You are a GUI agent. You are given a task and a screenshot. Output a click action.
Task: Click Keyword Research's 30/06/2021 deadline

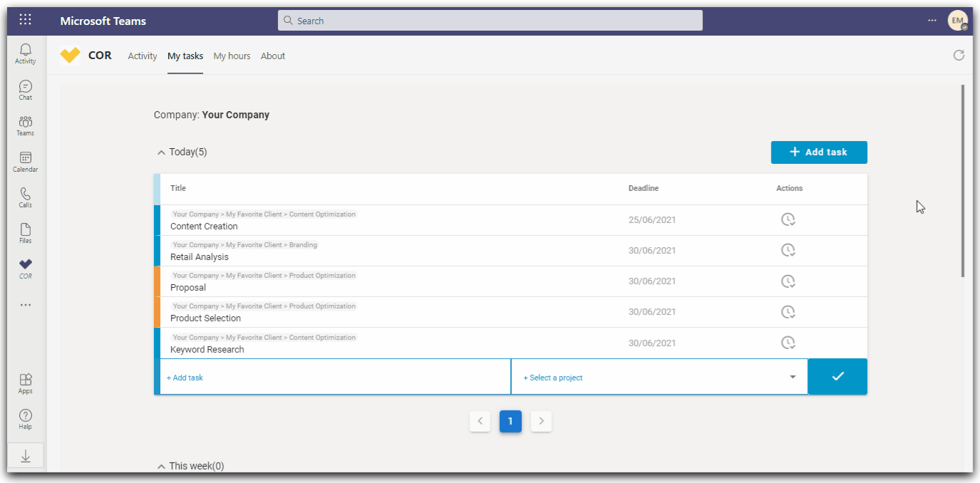coord(652,343)
